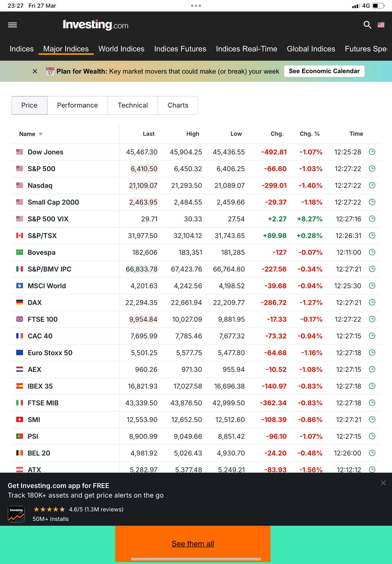Click the clock icon in Dow Jones row

click(x=372, y=152)
